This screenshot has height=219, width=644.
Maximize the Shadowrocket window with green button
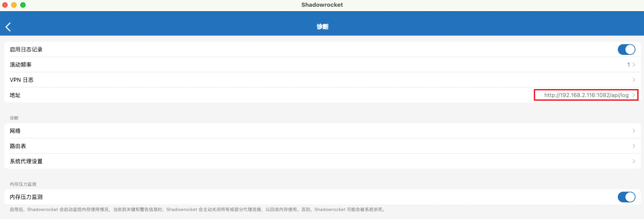[x=23, y=5]
